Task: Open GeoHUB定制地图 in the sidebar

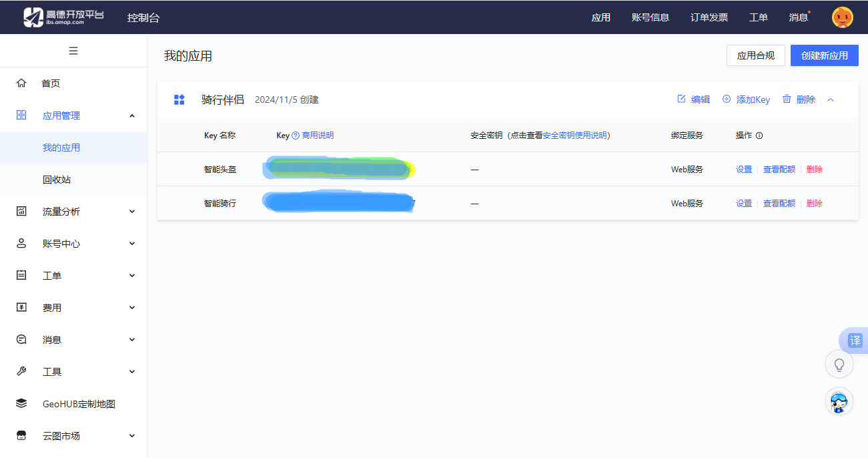Action: pos(79,404)
